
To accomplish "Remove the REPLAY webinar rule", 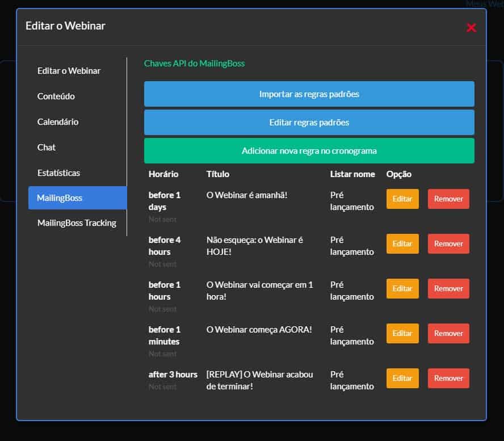I will tap(448, 379).
